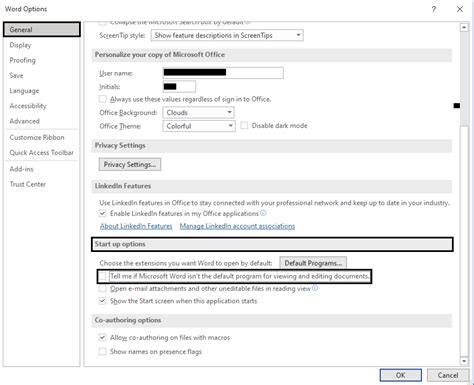The width and height of the screenshot is (474, 385).
Task: Open About LinkedIn Features link
Action: click(x=136, y=226)
